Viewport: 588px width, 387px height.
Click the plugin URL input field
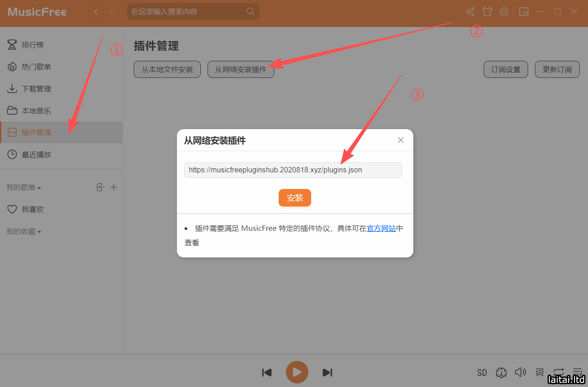293,170
